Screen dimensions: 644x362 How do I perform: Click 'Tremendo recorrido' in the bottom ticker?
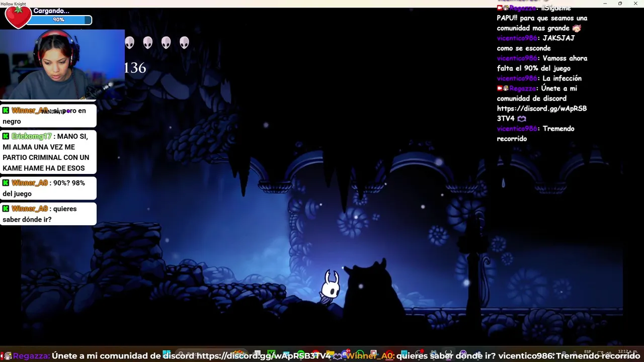tap(598, 356)
